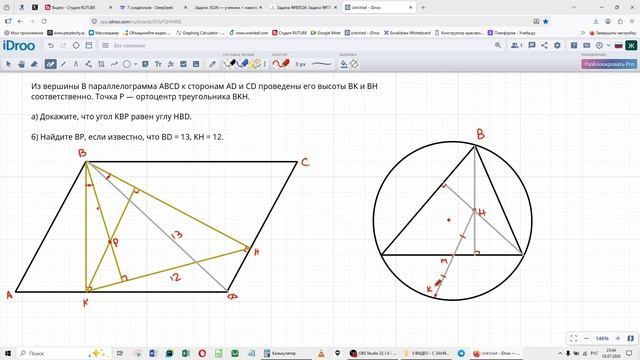The image size is (640, 360).
Task: Open the Windows Start menu
Action: click(8, 353)
